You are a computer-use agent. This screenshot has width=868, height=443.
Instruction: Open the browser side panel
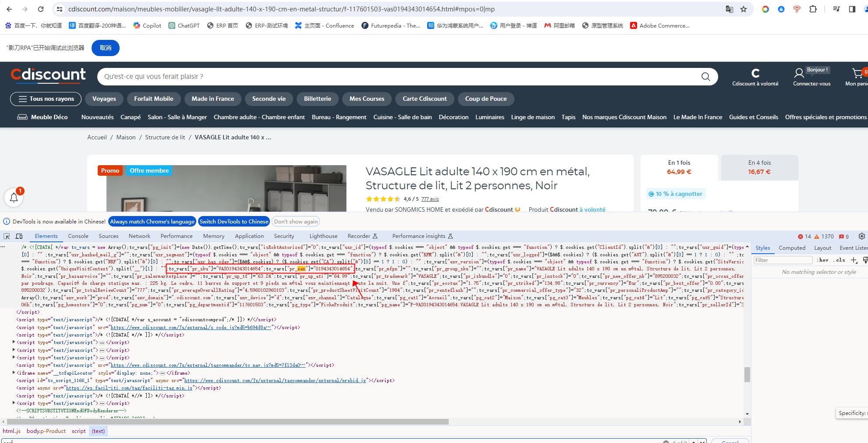click(852, 9)
